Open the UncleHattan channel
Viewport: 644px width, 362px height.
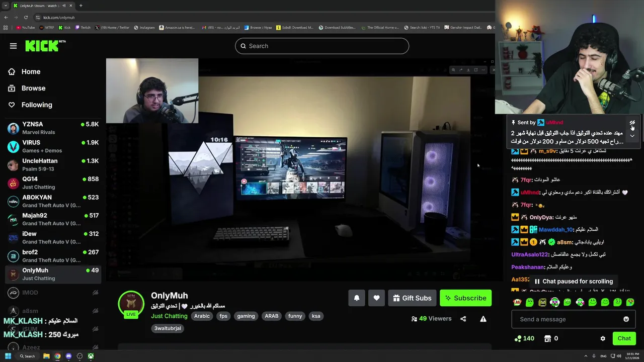pyautogui.click(x=53, y=164)
